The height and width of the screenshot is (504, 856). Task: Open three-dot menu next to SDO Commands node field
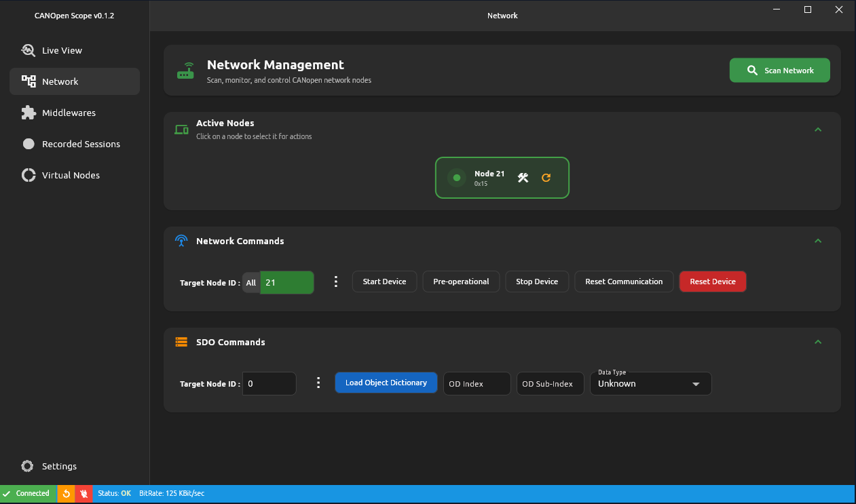pyautogui.click(x=318, y=382)
